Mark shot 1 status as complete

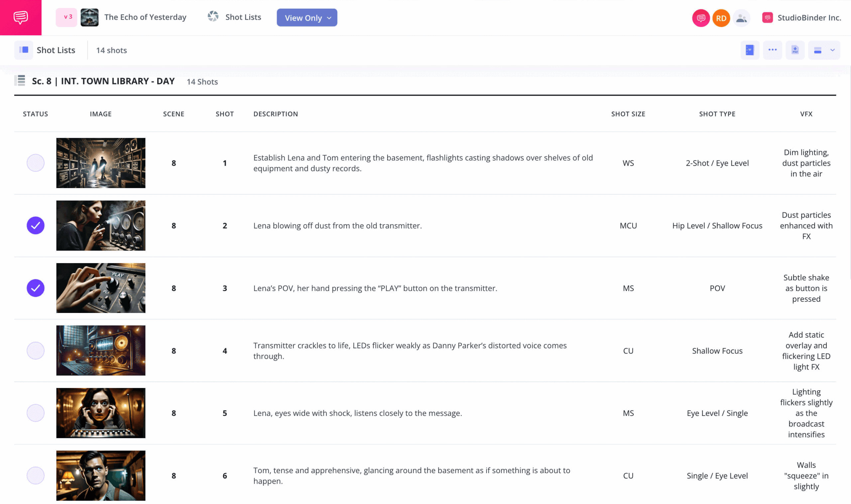[35, 163]
